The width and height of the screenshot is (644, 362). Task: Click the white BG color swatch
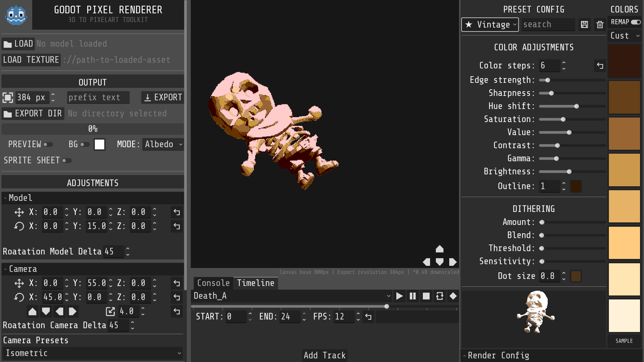(100, 145)
